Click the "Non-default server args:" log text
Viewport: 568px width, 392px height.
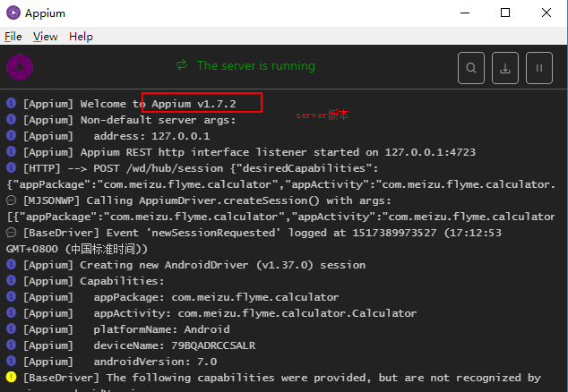[x=158, y=120]
